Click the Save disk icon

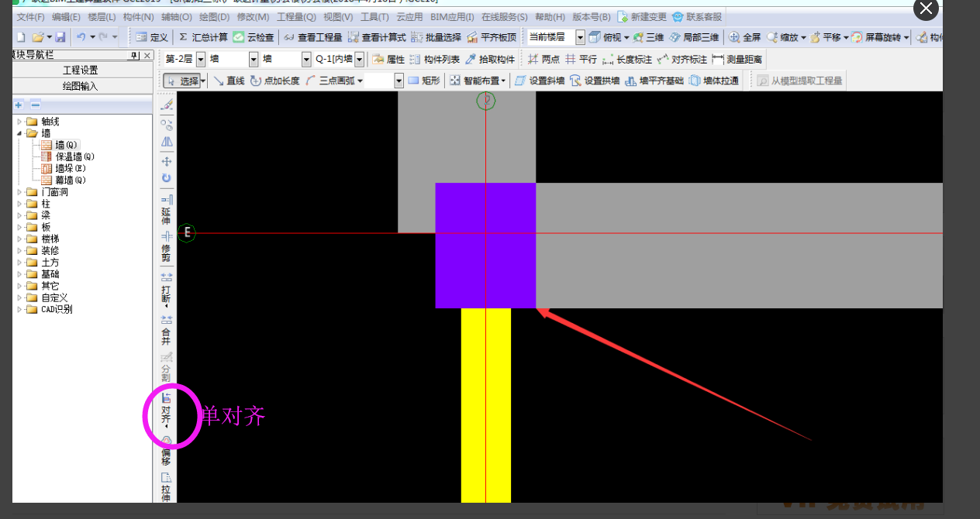tap(60, 37)
